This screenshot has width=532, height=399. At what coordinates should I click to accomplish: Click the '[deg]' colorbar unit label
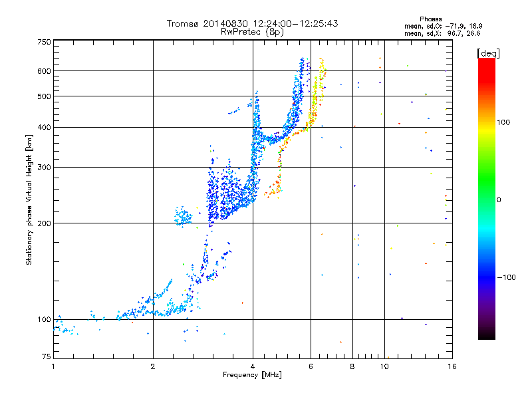coord(488,53)
